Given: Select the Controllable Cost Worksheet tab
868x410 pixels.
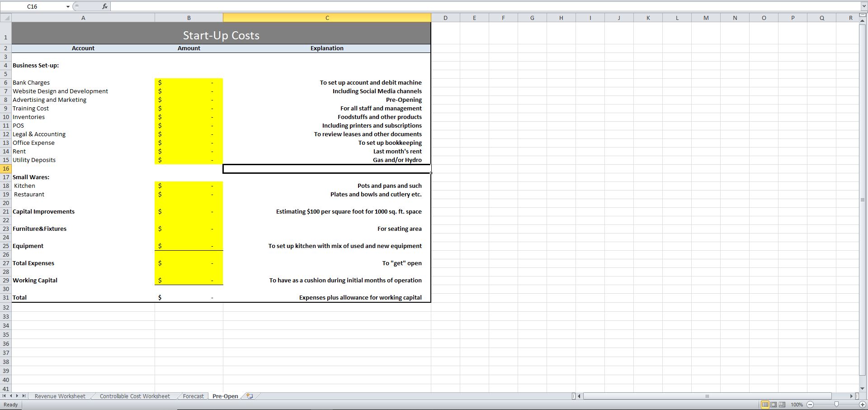Looking at the screenshot, I should coord(134,396).
